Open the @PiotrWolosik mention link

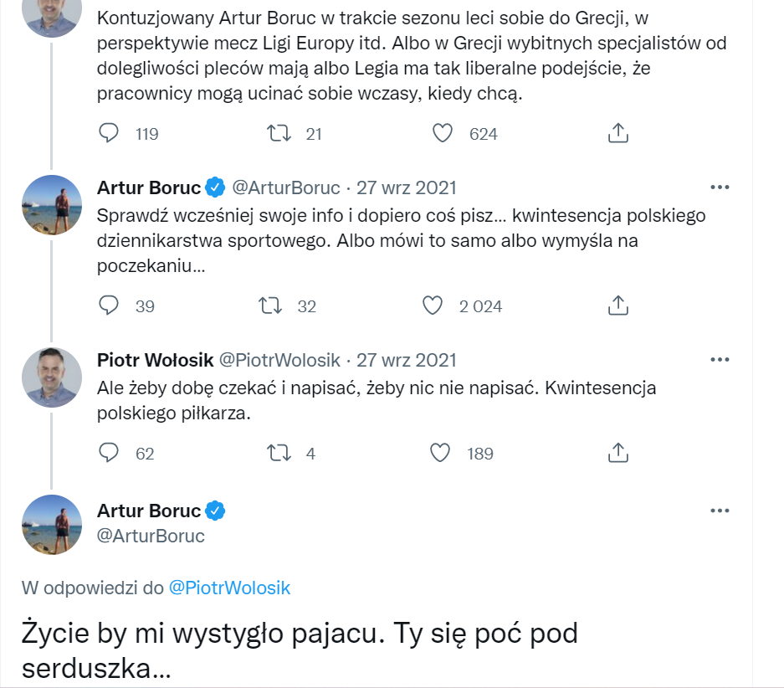[x=229, y=588]
